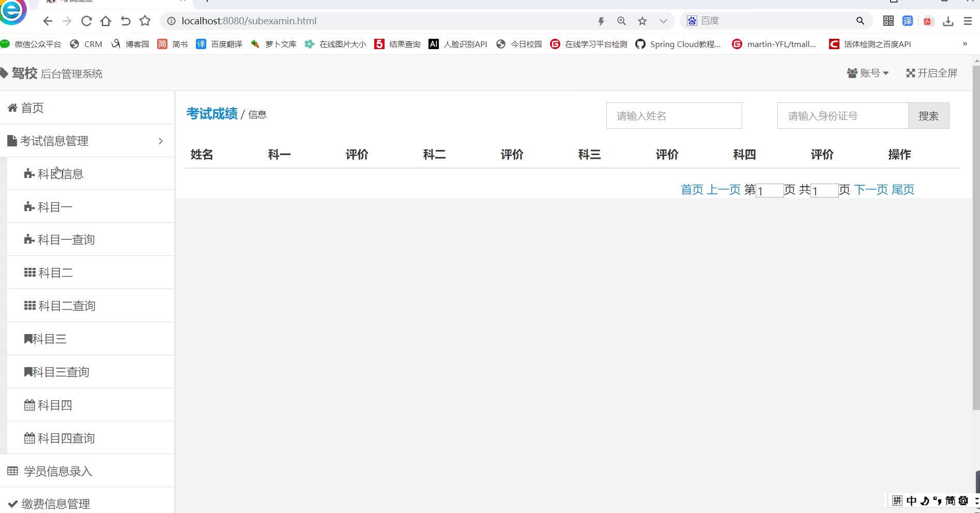Click the bookmark star beside the home icon
Viewport: 980px width, 513px height.
pos(145,21)
